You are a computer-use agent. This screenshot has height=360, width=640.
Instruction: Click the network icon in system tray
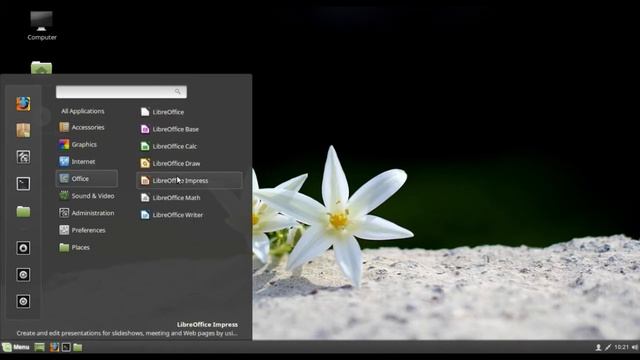pos(608,347)
